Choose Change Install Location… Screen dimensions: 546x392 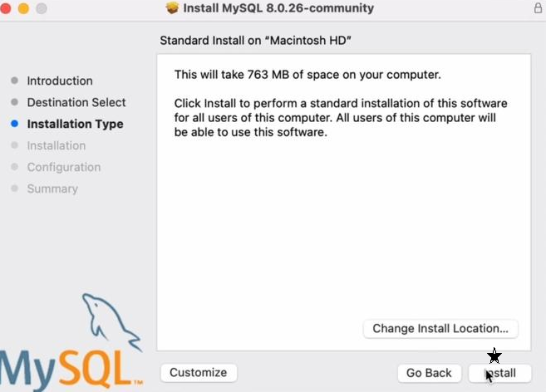440,328
